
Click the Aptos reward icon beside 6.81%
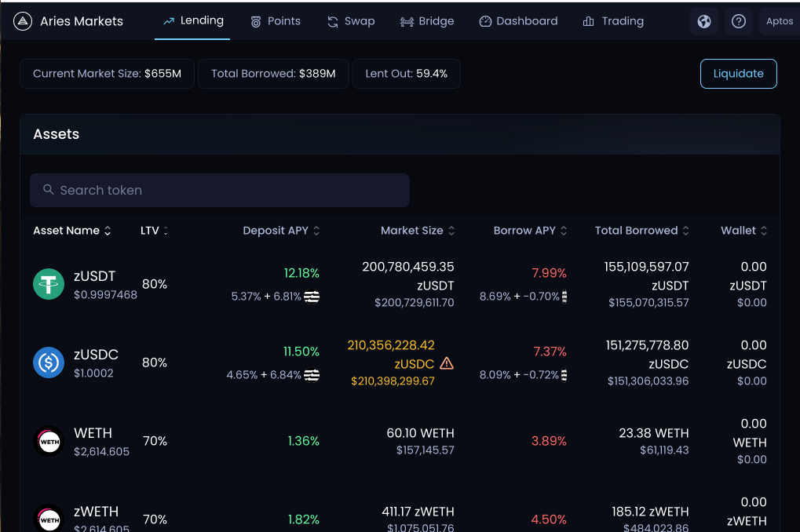click(312, 297)
